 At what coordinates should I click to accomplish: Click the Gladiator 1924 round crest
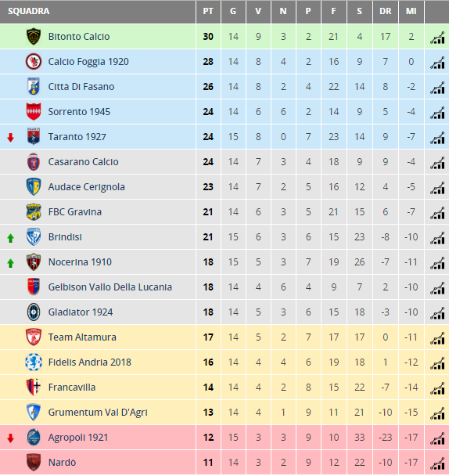[34, 312]
